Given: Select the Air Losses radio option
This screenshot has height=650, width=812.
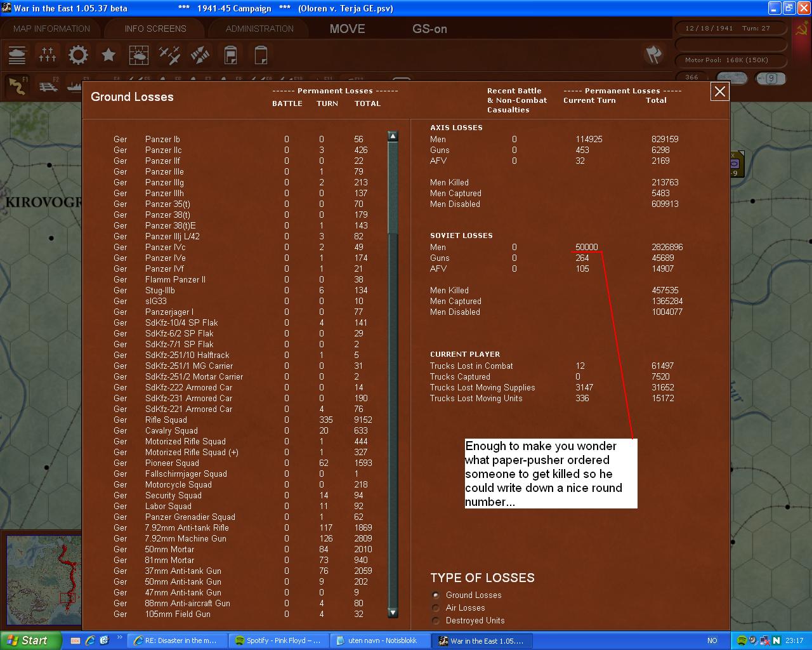Looking at the screenshot, I should click(436, 607).
